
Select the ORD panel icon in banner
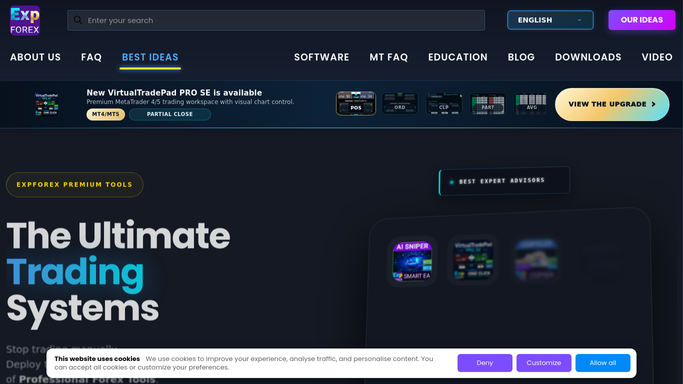tap(400, 104)
